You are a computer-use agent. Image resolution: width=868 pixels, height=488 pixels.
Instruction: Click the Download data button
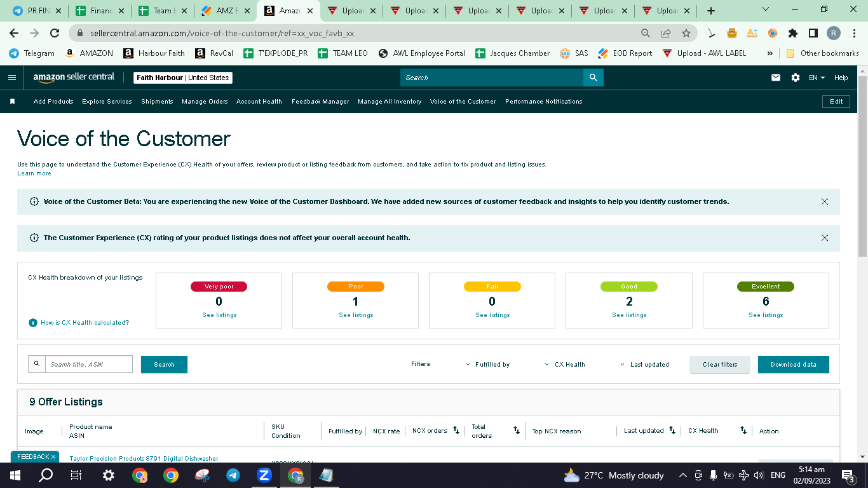coord(794,365)
